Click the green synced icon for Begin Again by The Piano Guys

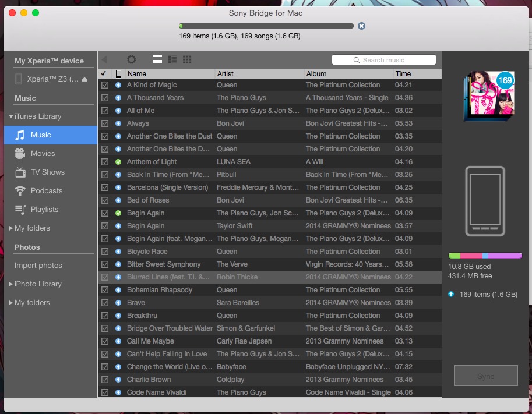click(118, 213)
